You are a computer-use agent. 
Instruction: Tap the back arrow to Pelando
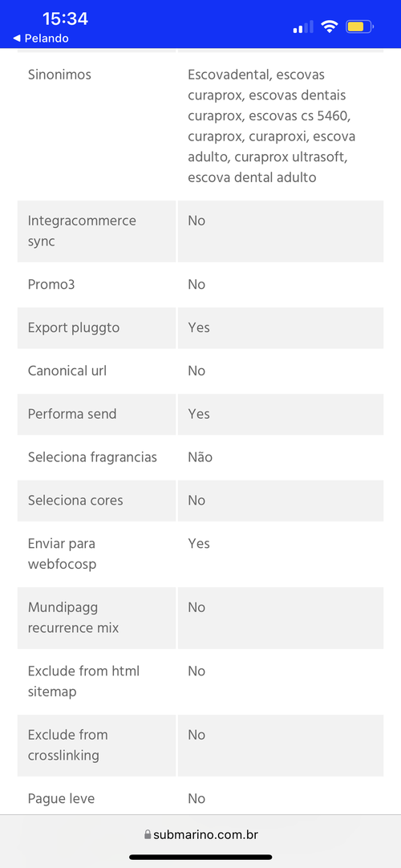(17, 39)
